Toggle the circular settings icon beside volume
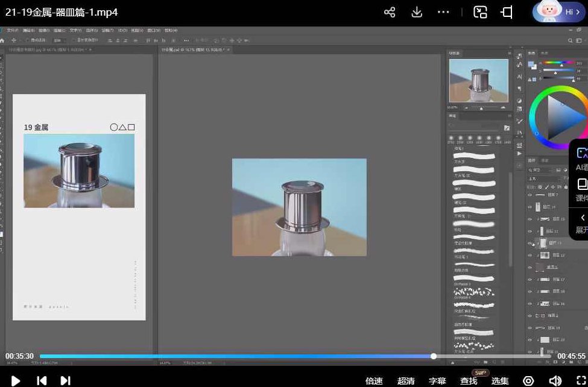588x387 pixels. (528, 380)
